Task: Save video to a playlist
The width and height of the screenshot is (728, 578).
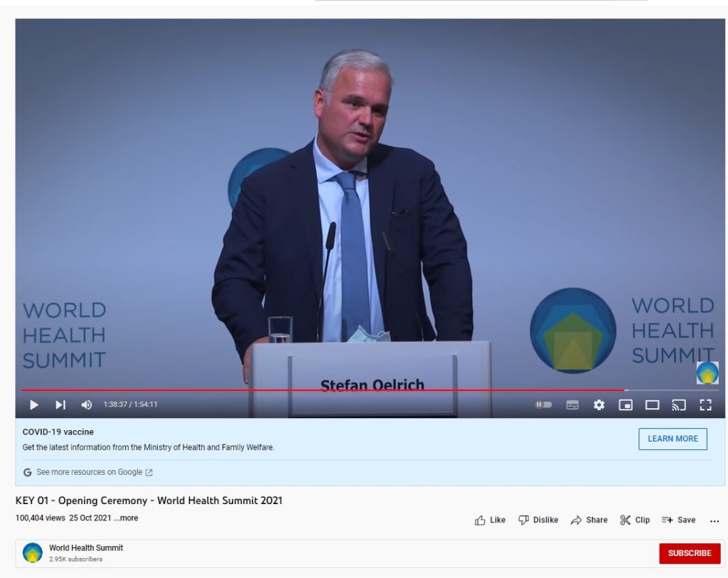Action: pyautogui.click(x=678, y=520)
